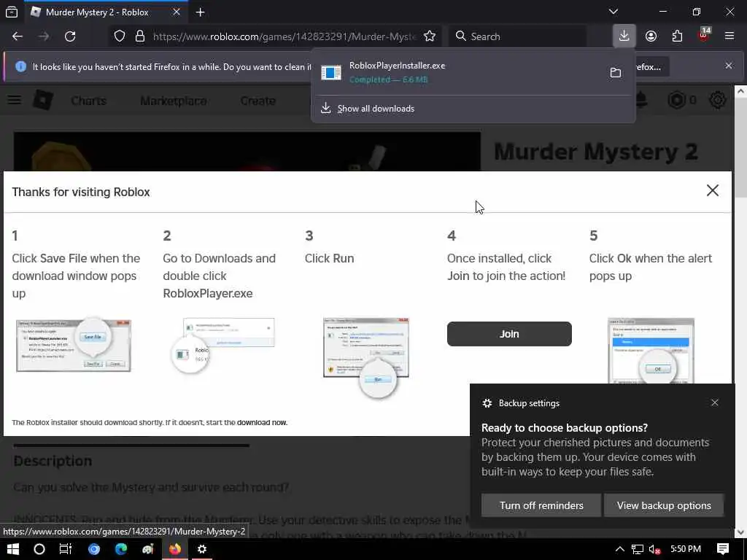This screenshot has width=747, height=560.
Task: Click the tracking protection shield icon
Action: pos(120,36)
